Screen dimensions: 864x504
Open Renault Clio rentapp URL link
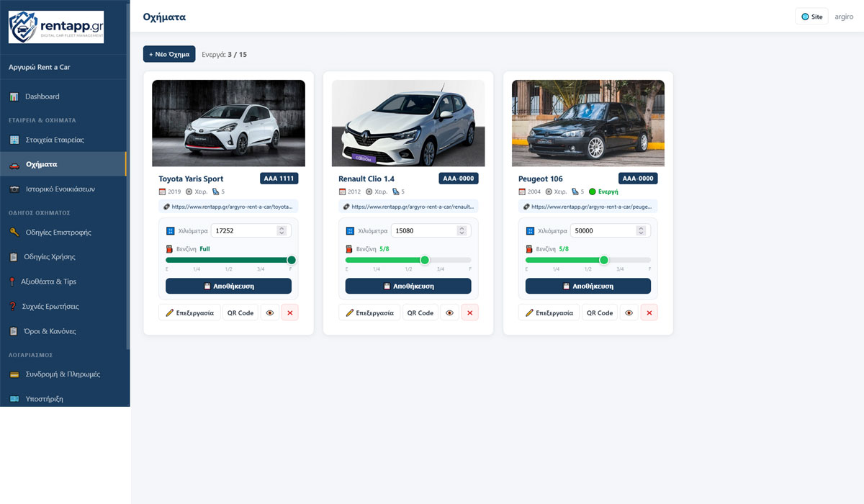pos(408,207)
